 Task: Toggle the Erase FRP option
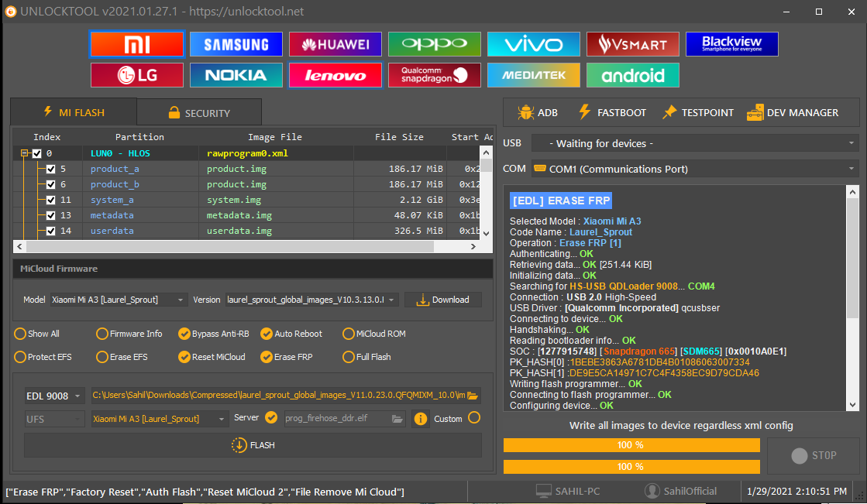coord(267,357)
